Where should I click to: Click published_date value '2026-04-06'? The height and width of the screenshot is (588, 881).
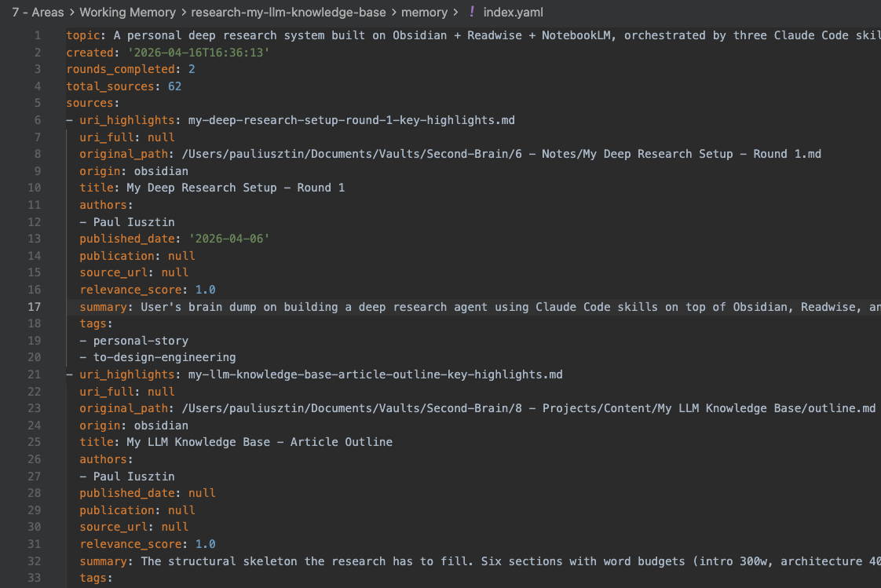pos(229,239)
